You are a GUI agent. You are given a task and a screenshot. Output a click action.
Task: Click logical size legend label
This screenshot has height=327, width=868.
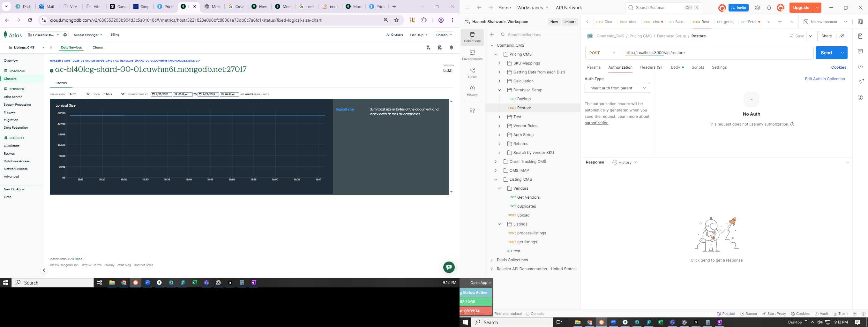click(345, 110)
